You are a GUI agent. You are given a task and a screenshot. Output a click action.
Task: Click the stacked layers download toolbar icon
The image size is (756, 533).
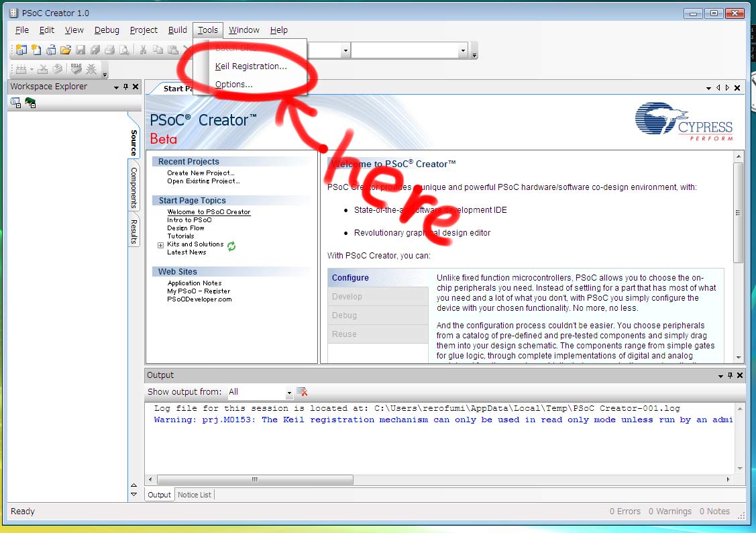click(58, 69)
